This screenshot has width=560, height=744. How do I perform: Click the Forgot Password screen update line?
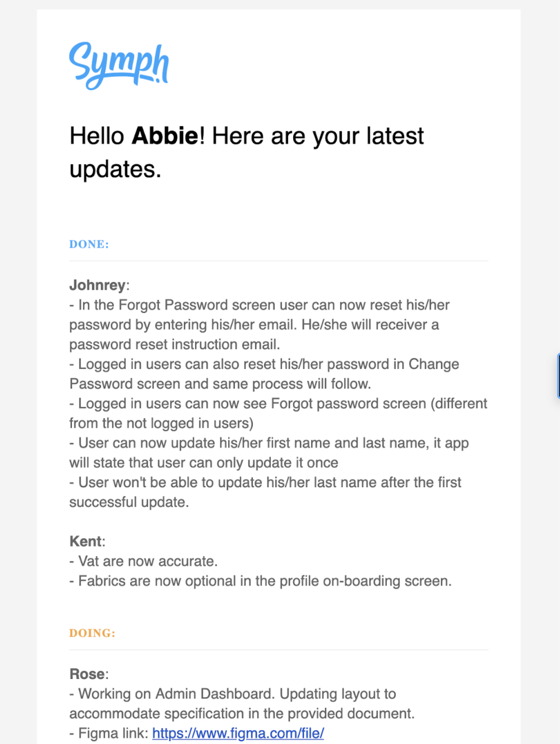tap(259, 305)
